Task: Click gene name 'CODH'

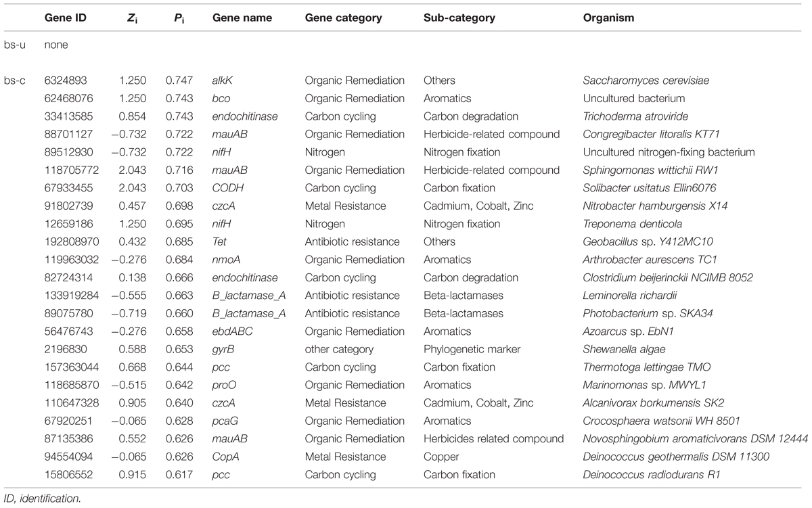Action: tap(226, 188)
